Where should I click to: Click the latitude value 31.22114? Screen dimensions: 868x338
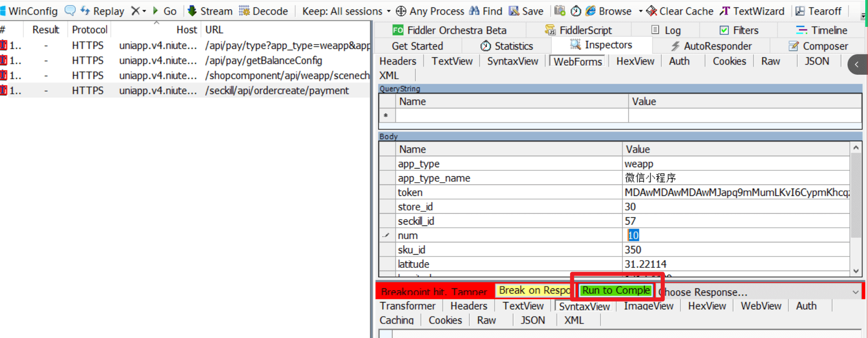point(736,264)
